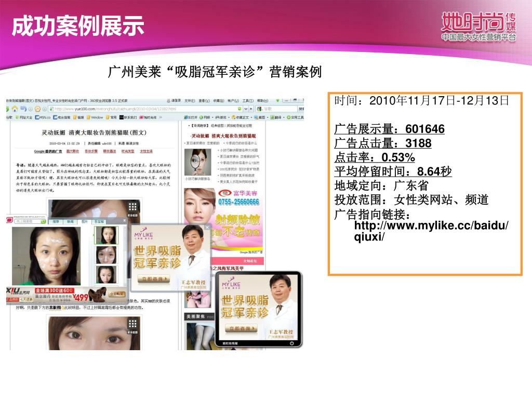Select the 百宝箱 tab in the popup
This screenshot has width=532, height=399.
(99, 221)
